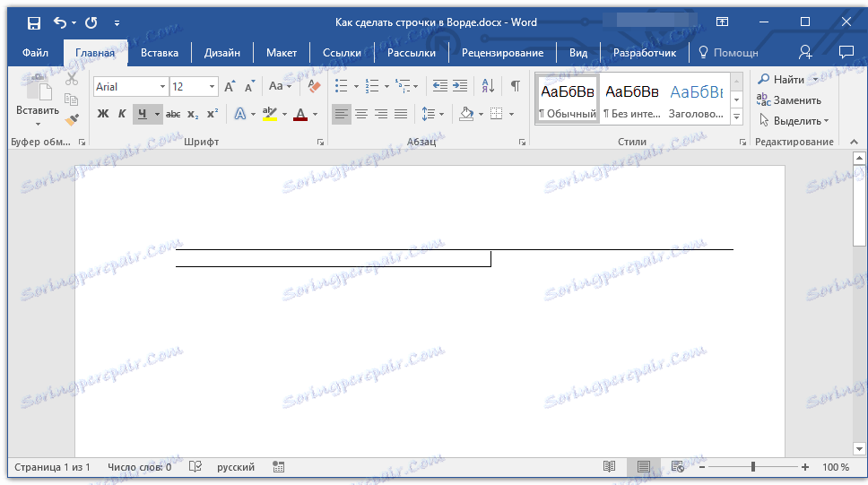Switch to the Макет tab
Viewport: 868px width, 485px height.
(282, 53)
